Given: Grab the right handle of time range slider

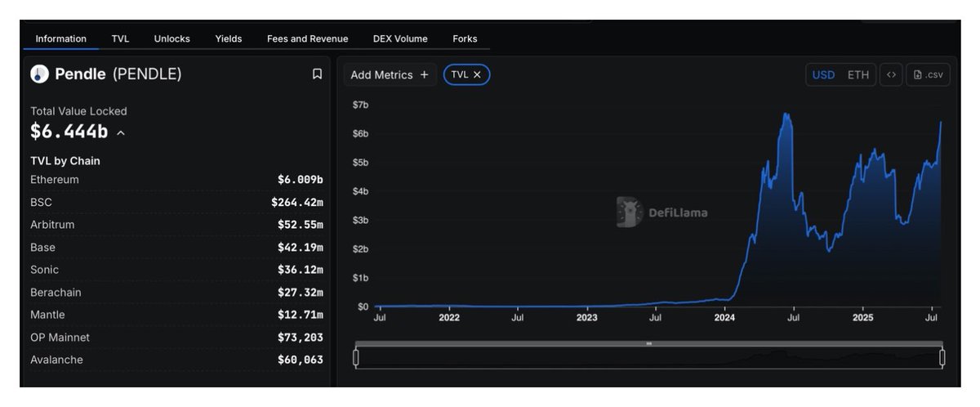Looking at the screenshot, I should point(942,357).
